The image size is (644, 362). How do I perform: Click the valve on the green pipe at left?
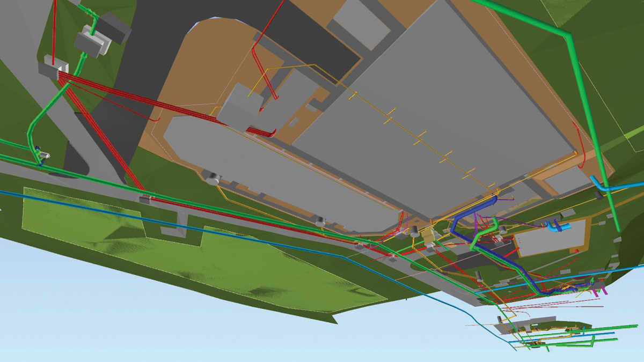[x=42, y=155]
